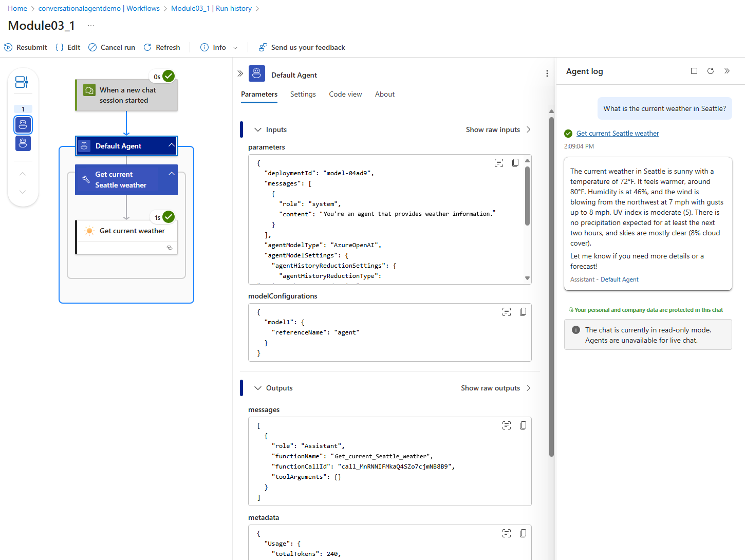Click the Refresh icon on the top toolbar
Image resolution: width=745 pixels, height=560 pixels.
coord(147,47)
